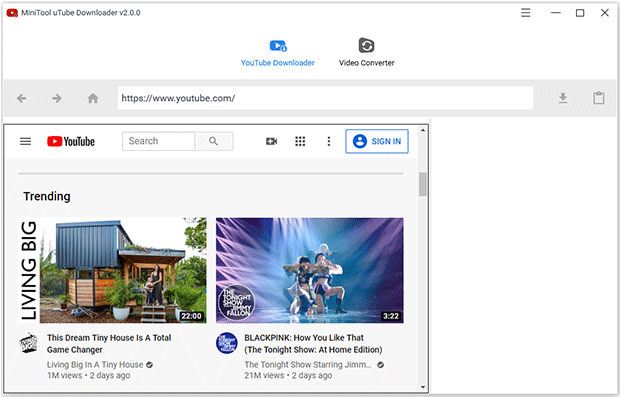
Task: Click the Trending section heading
Action: pyautogui.click(x=47, y=196)
